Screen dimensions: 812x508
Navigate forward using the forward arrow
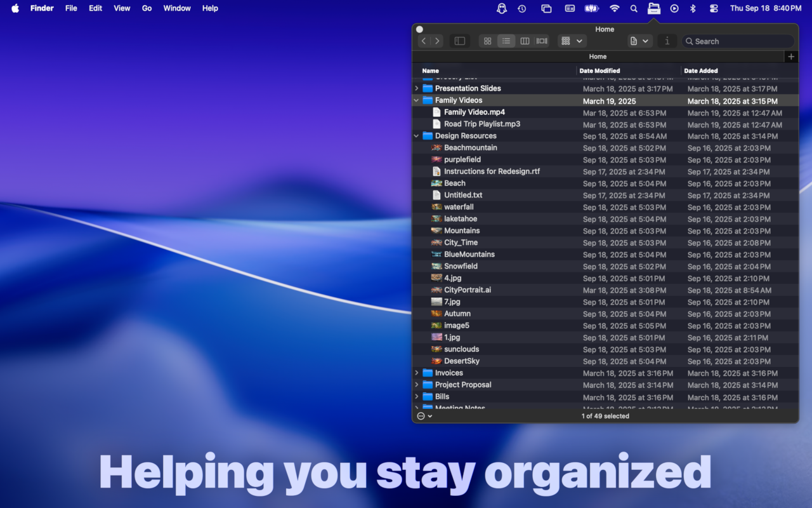click(437, 41)
